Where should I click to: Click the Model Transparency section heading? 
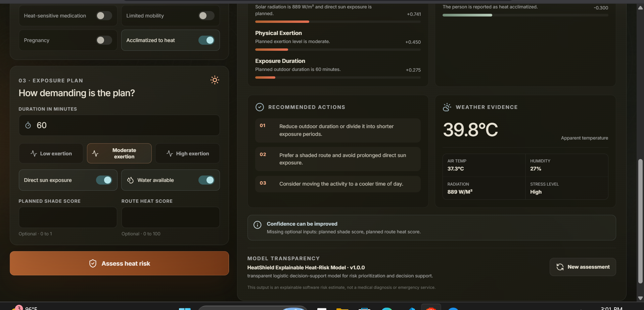(x=283, y=259)
